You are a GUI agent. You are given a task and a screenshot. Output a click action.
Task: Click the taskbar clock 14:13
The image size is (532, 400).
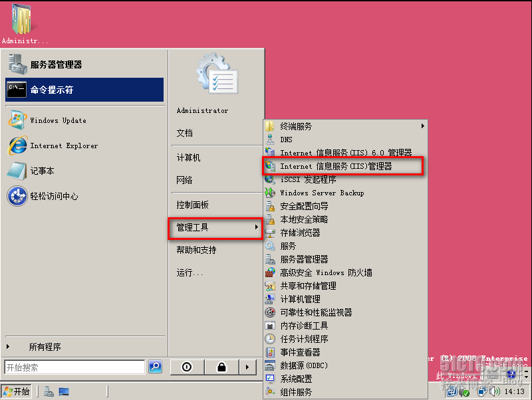(514, 391)
